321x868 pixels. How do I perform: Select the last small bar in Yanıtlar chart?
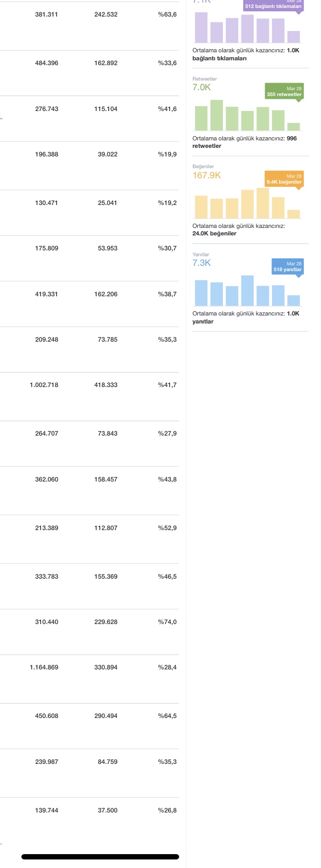click(x=293, y=301)
